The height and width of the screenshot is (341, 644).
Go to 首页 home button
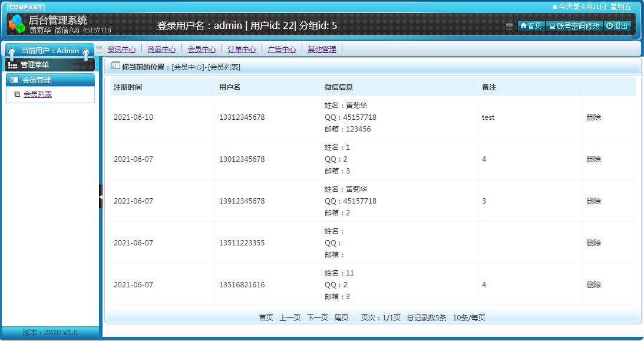coord(531,26)
